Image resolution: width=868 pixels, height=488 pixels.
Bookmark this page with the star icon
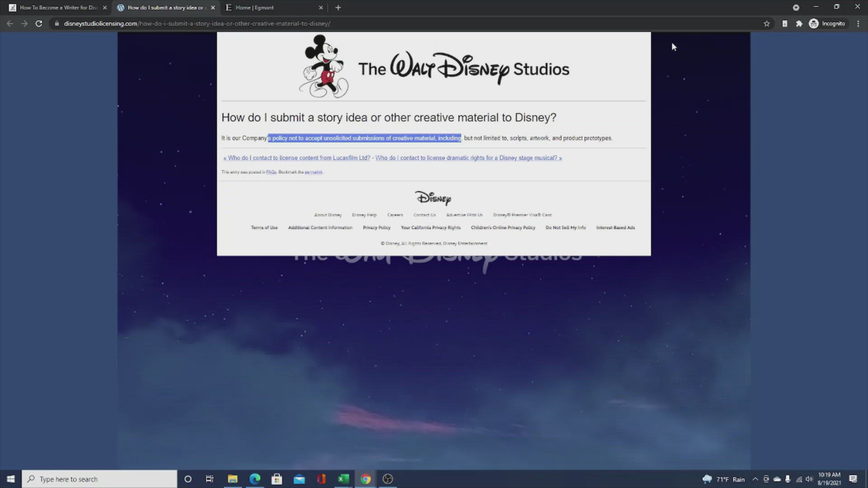[767, 23]
